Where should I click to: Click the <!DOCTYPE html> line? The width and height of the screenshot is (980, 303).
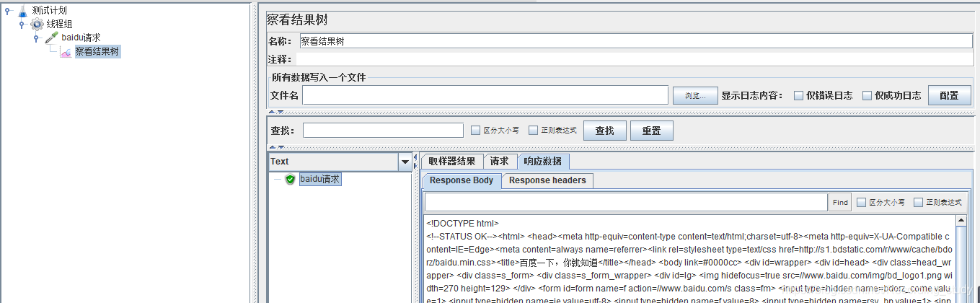pos(462,224)
